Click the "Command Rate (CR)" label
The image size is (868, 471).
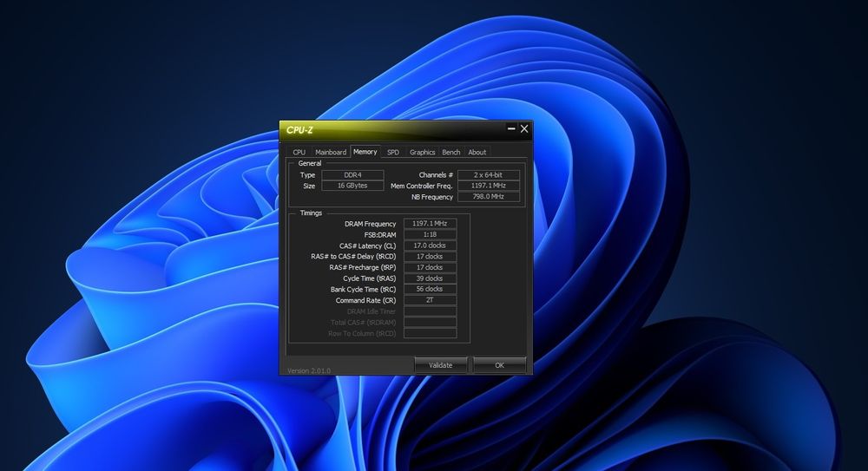click(x=366, y=300)
